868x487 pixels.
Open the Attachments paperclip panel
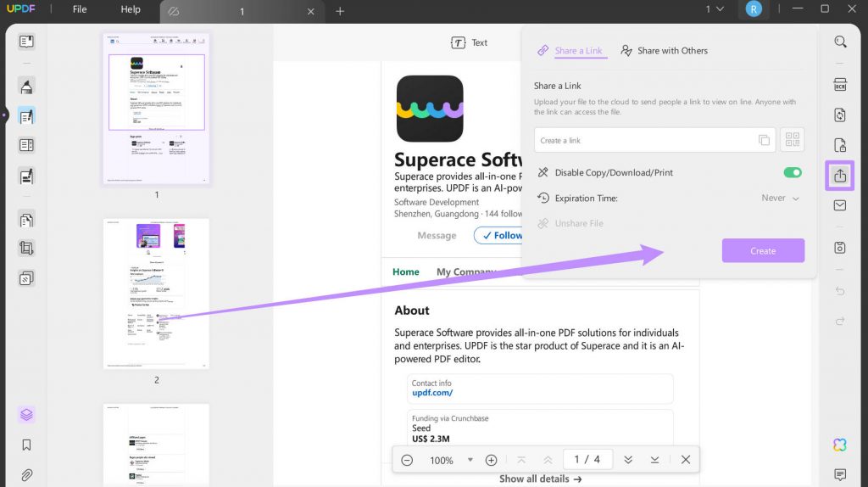(x=26, y=474)
